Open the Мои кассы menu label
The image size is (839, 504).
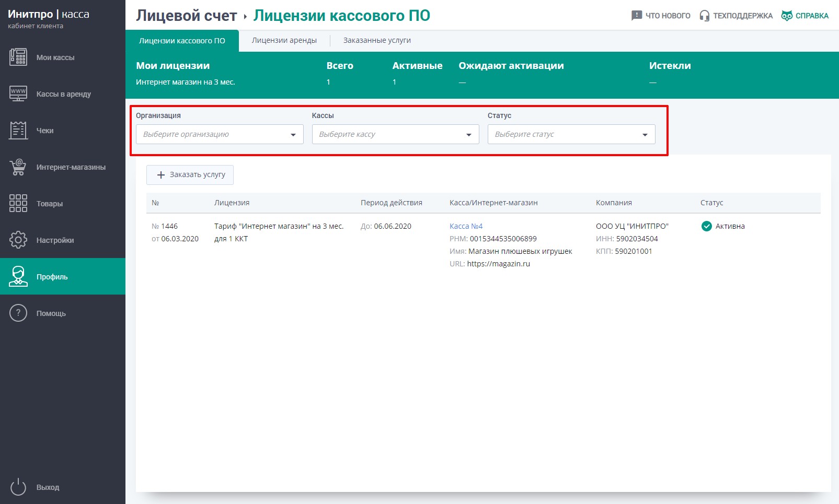click(55, 57)
